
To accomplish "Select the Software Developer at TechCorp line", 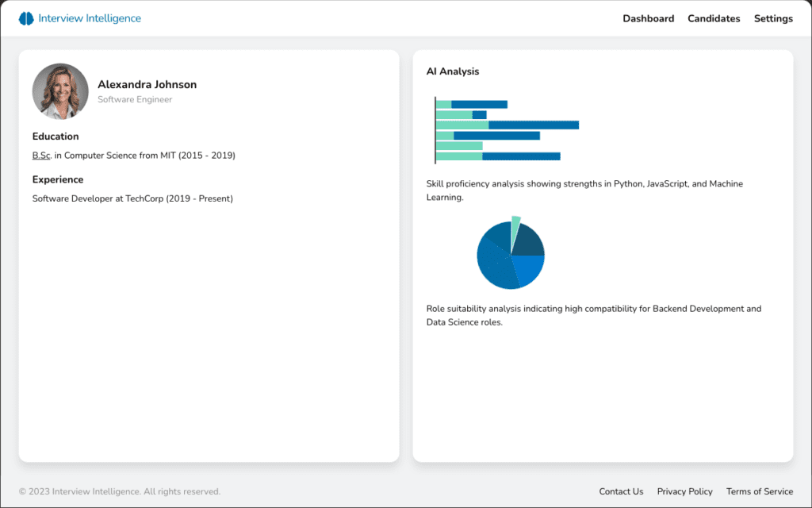I will click(132, 198).
